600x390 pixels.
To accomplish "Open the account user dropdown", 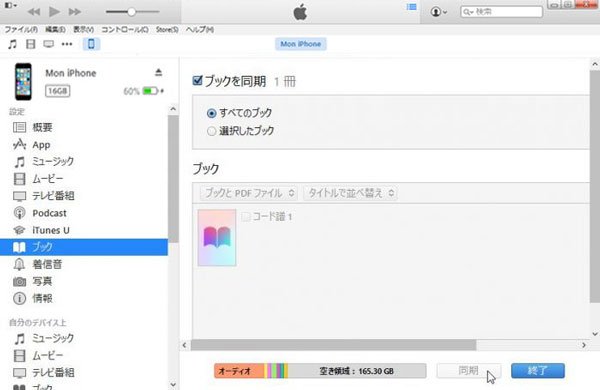I will point(439,12).
